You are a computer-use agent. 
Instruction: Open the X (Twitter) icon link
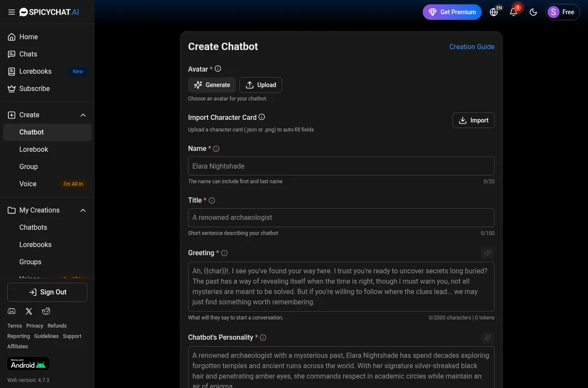[x=29, y=311]
